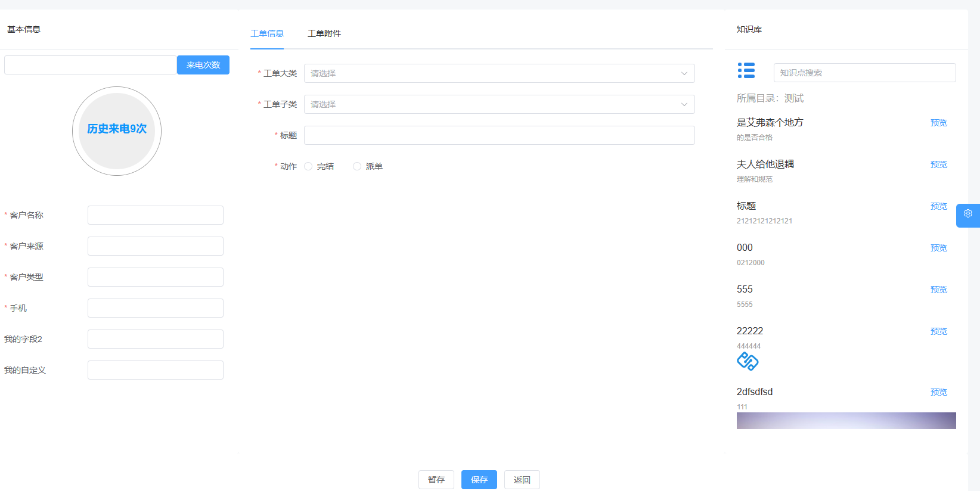980x491 pixels.
Task: Click the 暂存 button
Action: (x=436, y=480)
